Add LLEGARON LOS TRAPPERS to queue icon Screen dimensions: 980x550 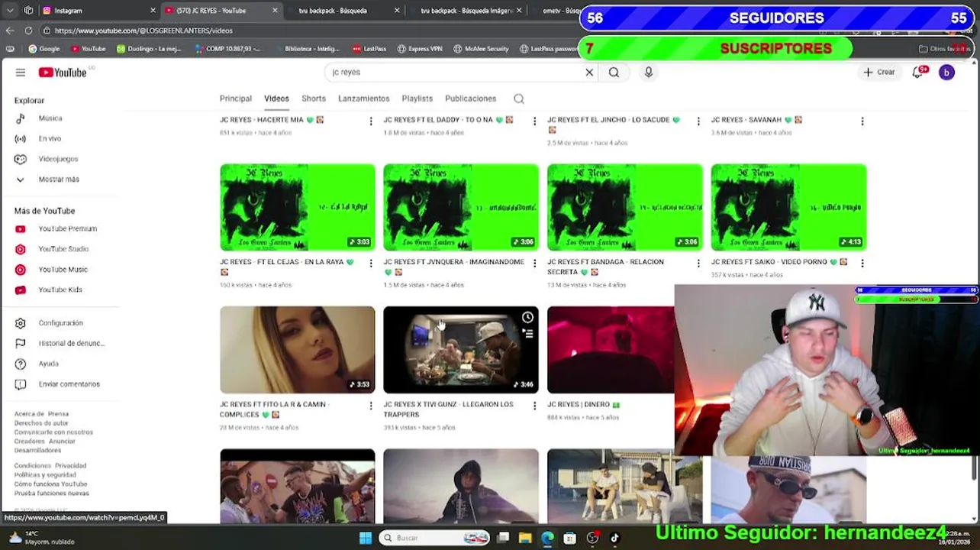pyautogui.click(x=527, y=333)
